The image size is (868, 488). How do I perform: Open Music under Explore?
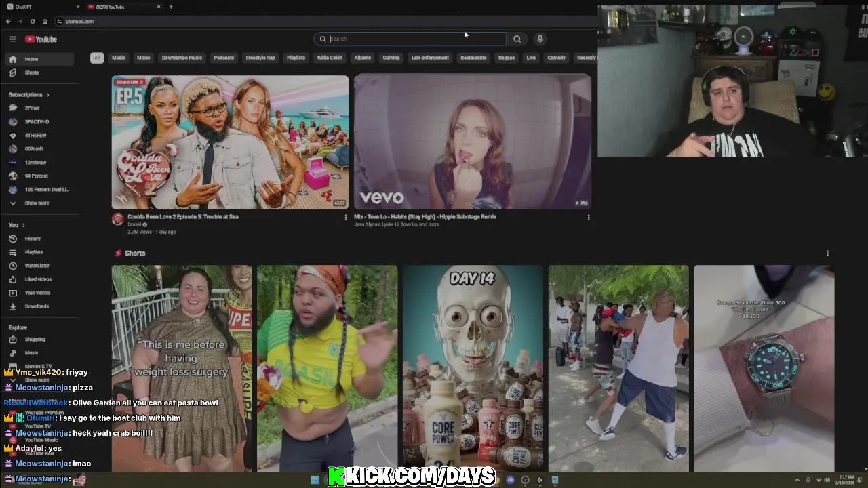[41, 352]
